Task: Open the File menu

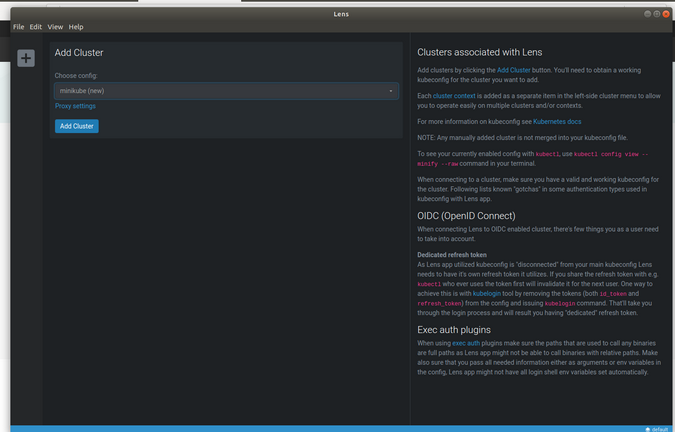Action: [18, 27]
